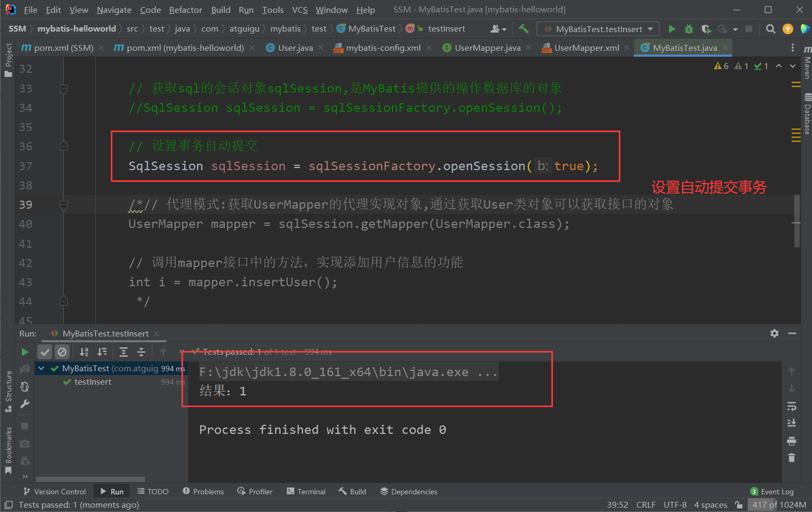Screen dimensions: 812x512
Task: Click mybatis-helloworld in breadcrumb bar
Action: [77, 28]
